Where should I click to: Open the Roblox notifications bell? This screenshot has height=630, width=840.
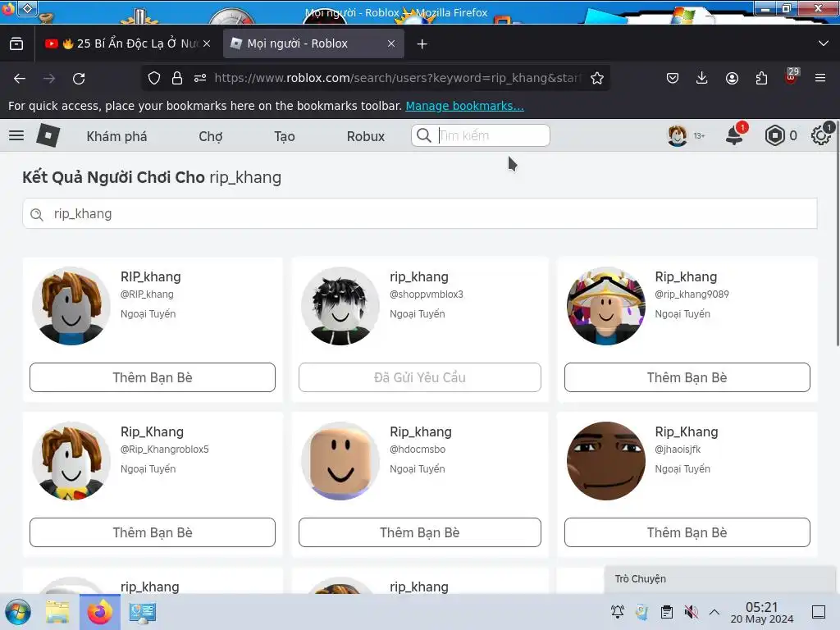pos(734,135)
